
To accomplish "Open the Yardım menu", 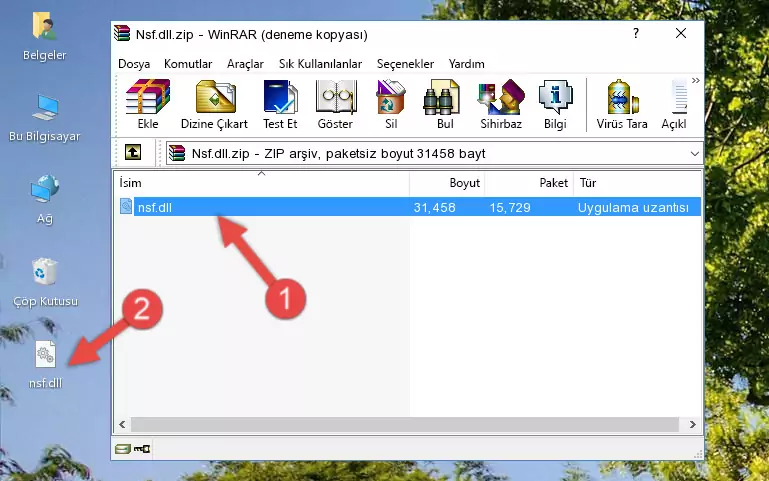I will click(466, 64).
